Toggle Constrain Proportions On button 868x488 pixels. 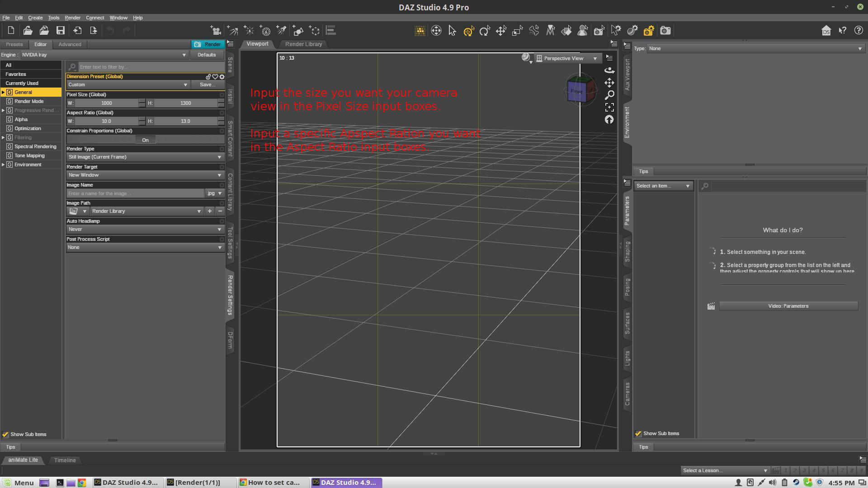point(145,140)
